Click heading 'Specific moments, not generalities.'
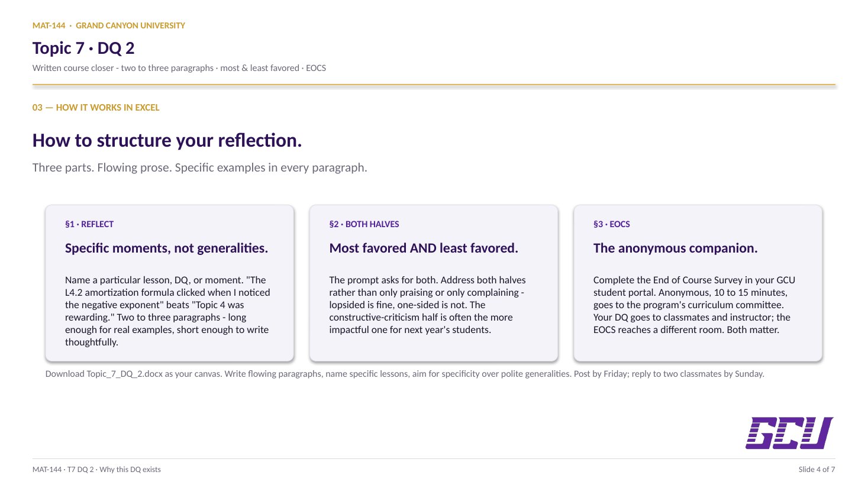Screen dimensions: 868x488 [x=166, y=248]
